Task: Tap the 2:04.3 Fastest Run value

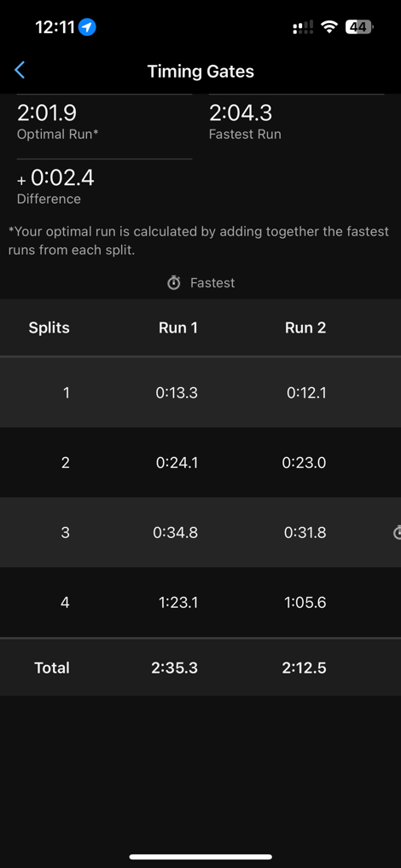Action: 241,113
